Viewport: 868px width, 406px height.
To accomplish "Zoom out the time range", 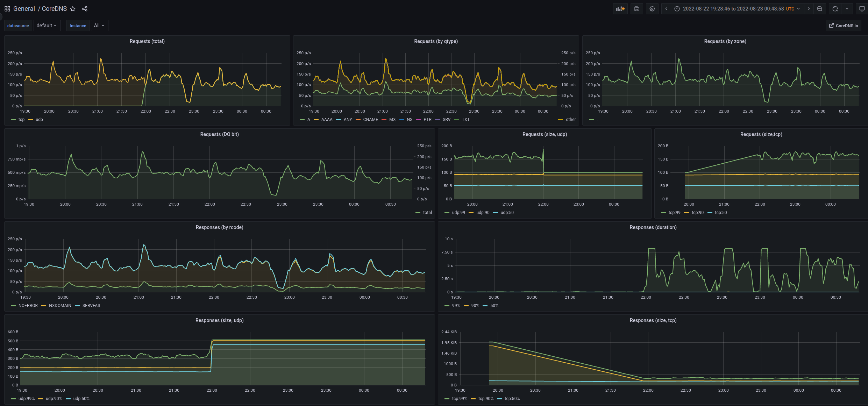I will [820, 9].
